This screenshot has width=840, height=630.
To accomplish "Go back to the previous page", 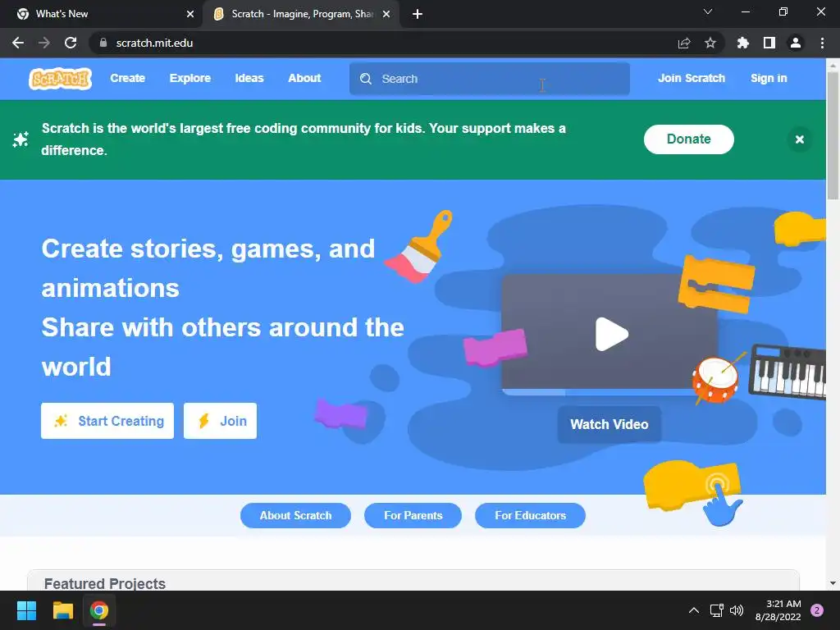I will point(18,43).
